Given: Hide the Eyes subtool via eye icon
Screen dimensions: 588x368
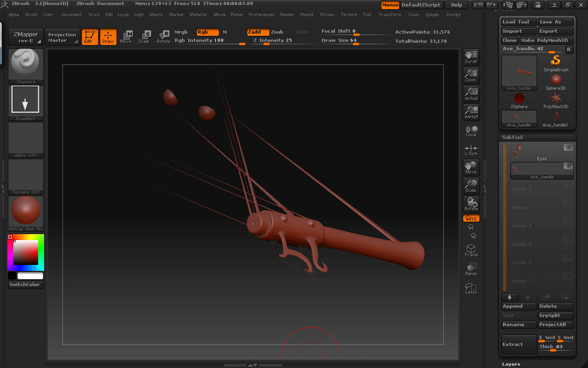Looking at the screenshot, I should point(568,148).
